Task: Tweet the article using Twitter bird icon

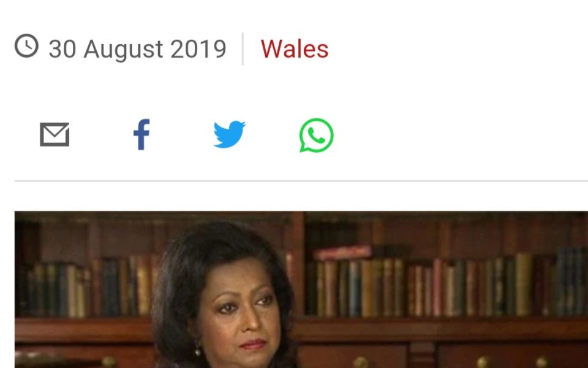Action: [229, 134]
